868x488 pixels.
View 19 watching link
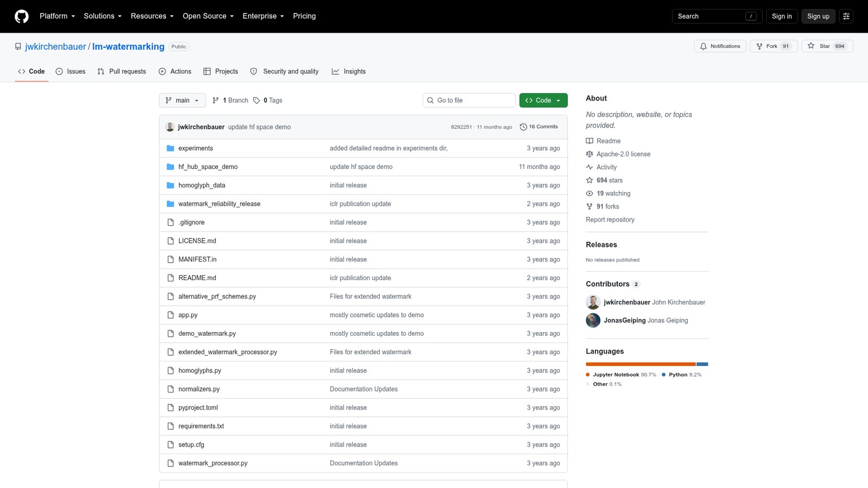tap(608, 193)
